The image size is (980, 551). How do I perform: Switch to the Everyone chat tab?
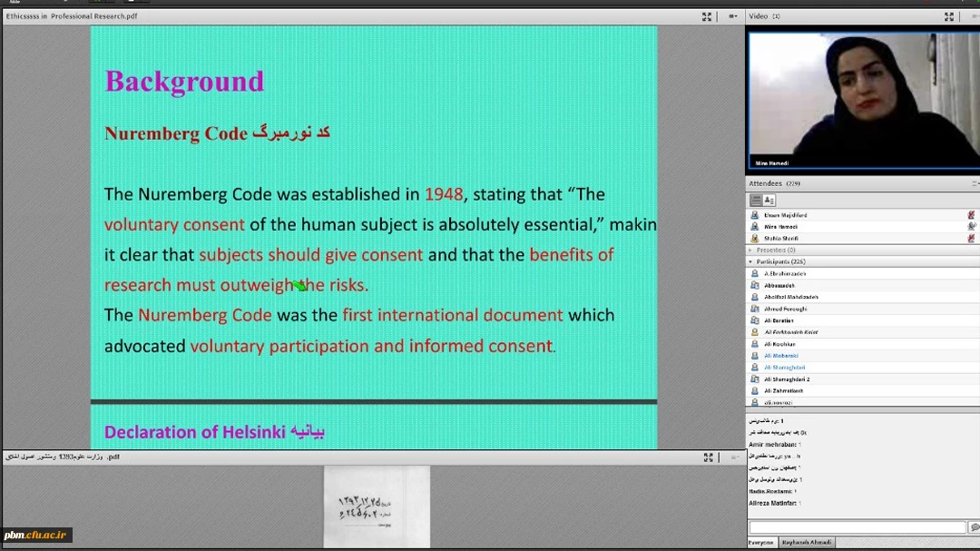click(760, 543)
